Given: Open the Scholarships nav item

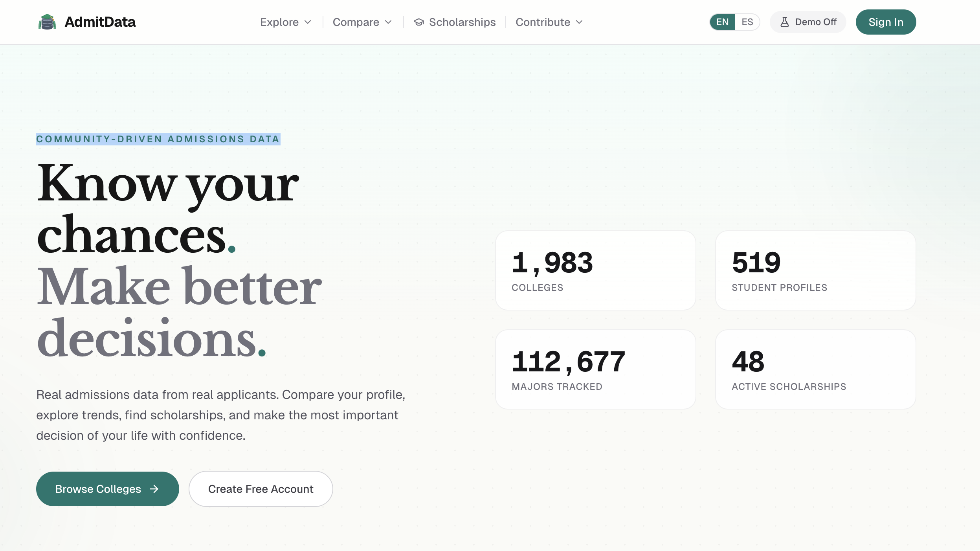Looking at the screenshot, I should point(462,22).
